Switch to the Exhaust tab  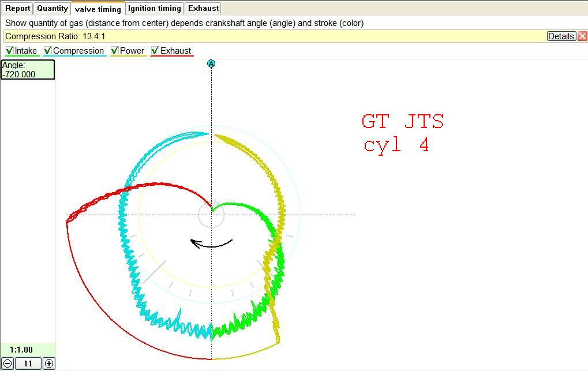203,8
